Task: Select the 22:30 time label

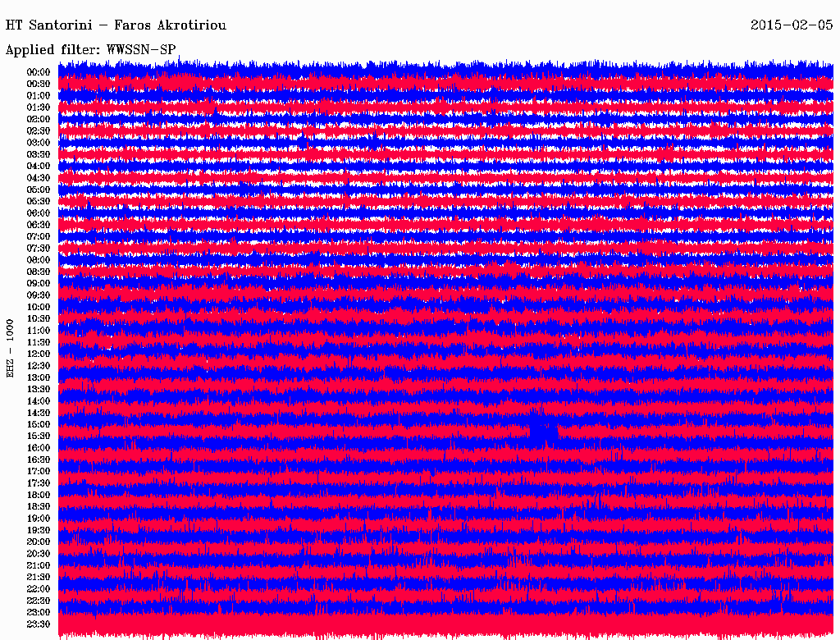Action: tap(38, 601)
